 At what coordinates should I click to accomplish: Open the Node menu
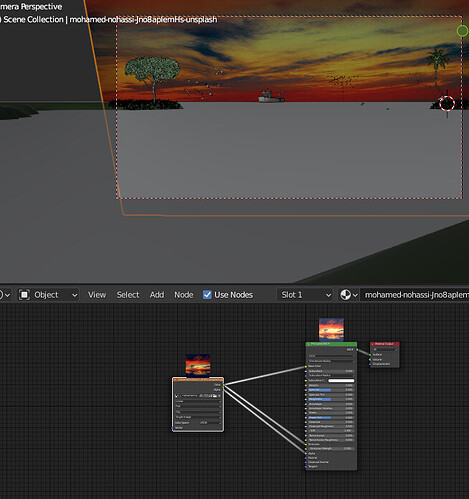(184, 295)
